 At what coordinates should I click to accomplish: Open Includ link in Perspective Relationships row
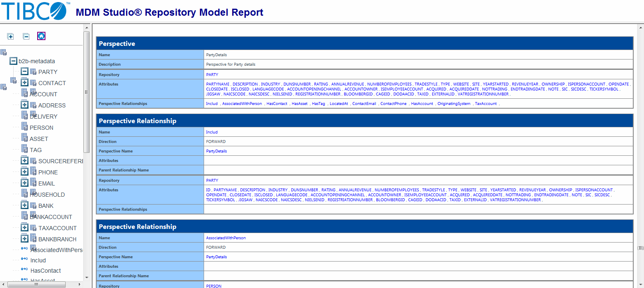211,104
